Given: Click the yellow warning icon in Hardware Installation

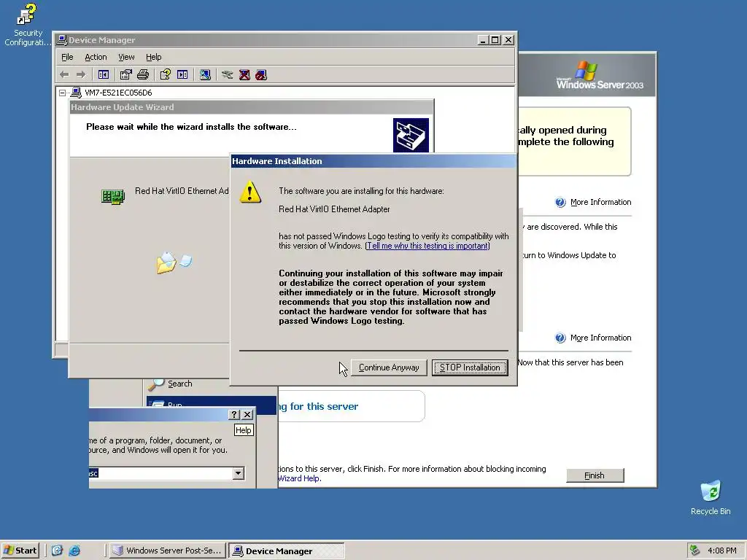Looking at the screenshot, I should coord(250,192).
